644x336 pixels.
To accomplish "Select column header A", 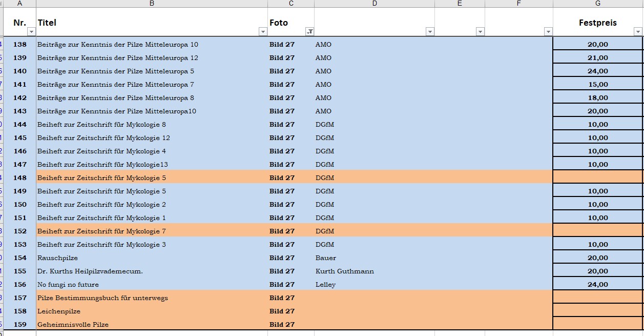I will [x=19, y=4].
